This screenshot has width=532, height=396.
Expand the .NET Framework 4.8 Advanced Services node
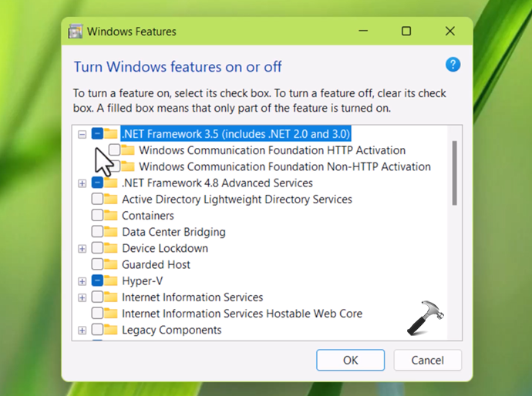tap(82, 183)
